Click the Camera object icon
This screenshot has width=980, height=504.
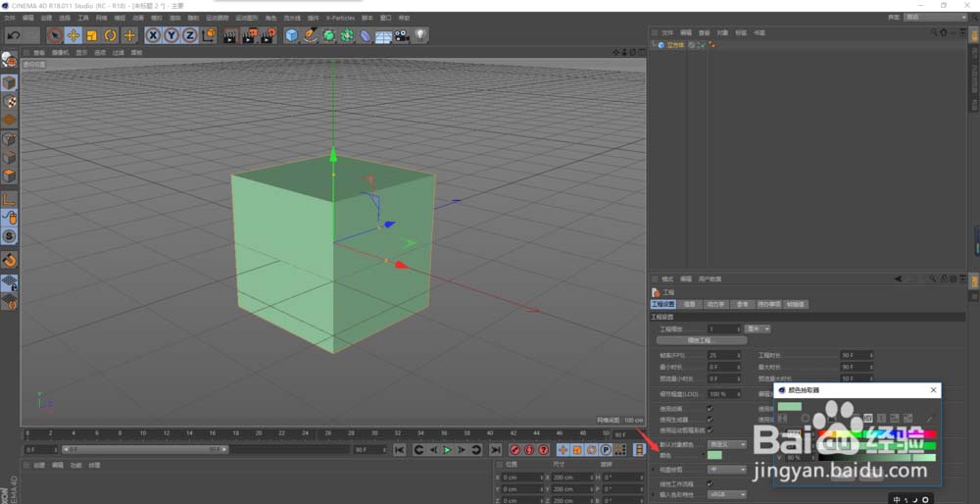click(x=402, y=35)
